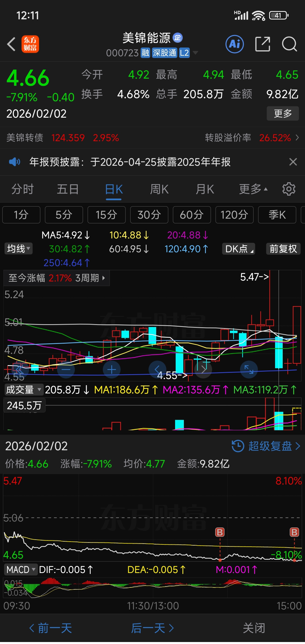Screen dimensions: 305x644
Task: Move K-line chart left one step
Action: coord(157,369)
